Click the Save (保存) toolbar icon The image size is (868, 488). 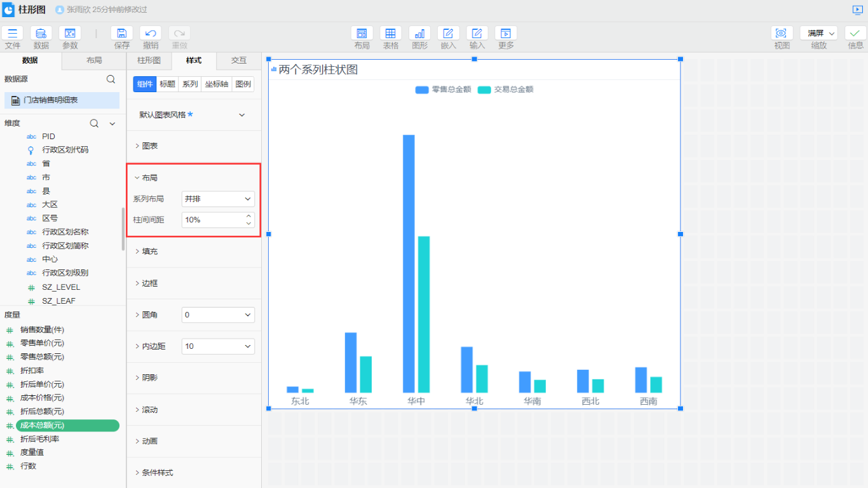(121, 34)
